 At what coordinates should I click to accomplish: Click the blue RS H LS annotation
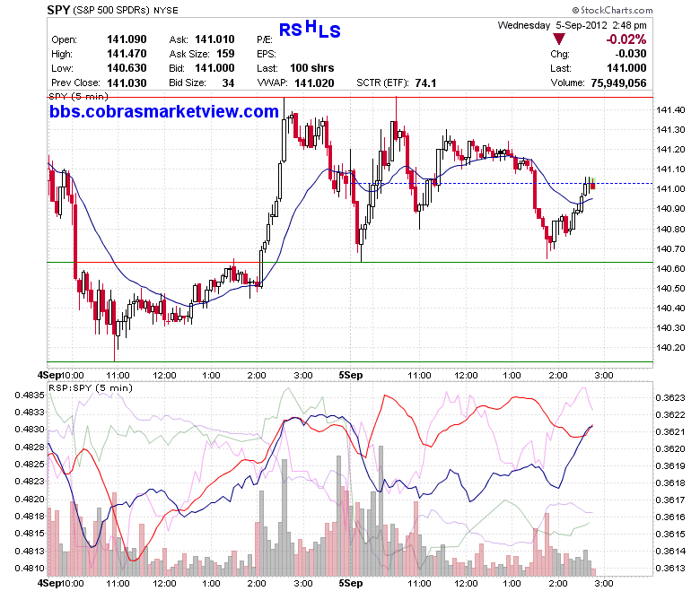[x=310, y=29]
